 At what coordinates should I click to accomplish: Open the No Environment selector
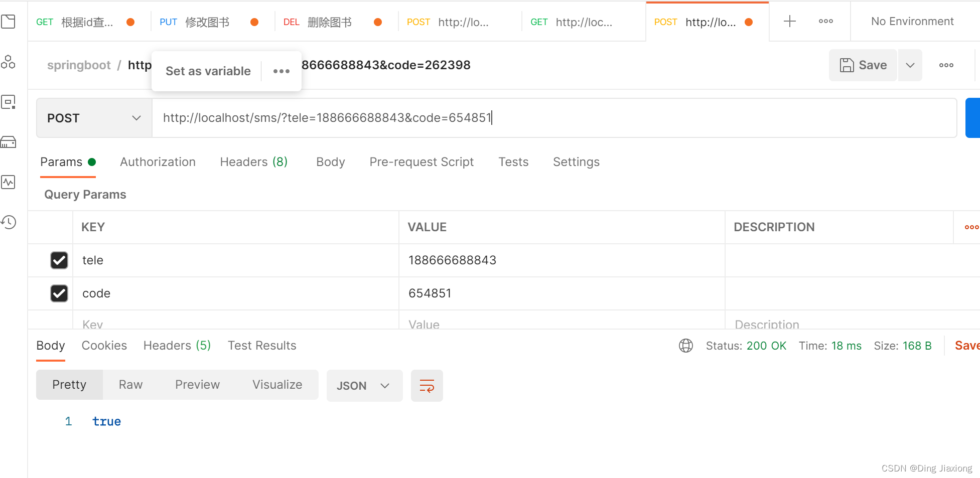[912, 21]
